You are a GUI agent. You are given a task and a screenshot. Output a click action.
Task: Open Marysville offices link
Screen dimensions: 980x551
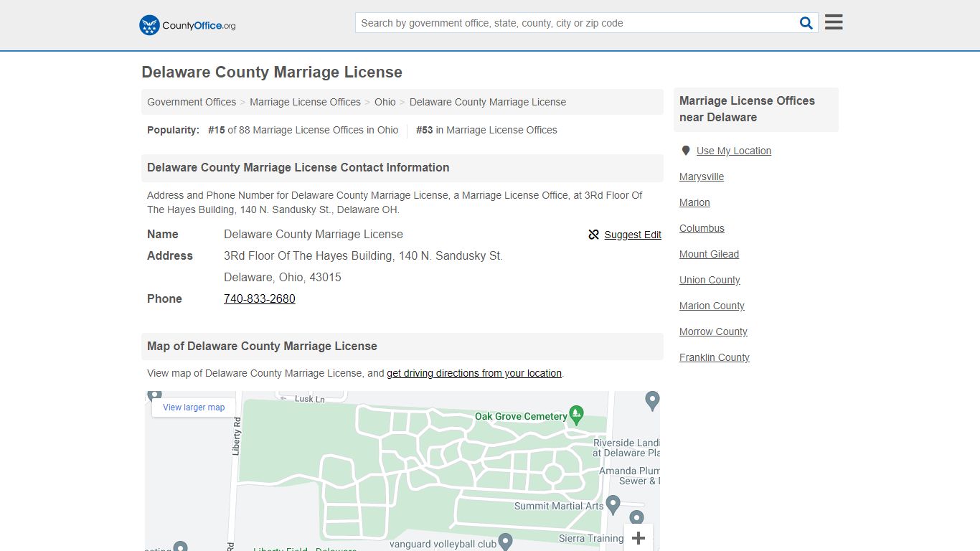point(702,176)
